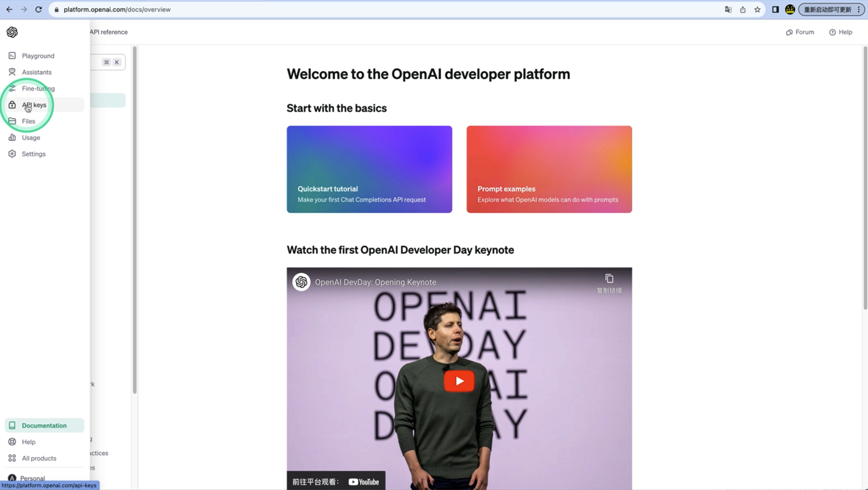Click the Assistants robot icon
Viewport: 868px width, 490px height.
pyautogui.click(x=12, y=72)
